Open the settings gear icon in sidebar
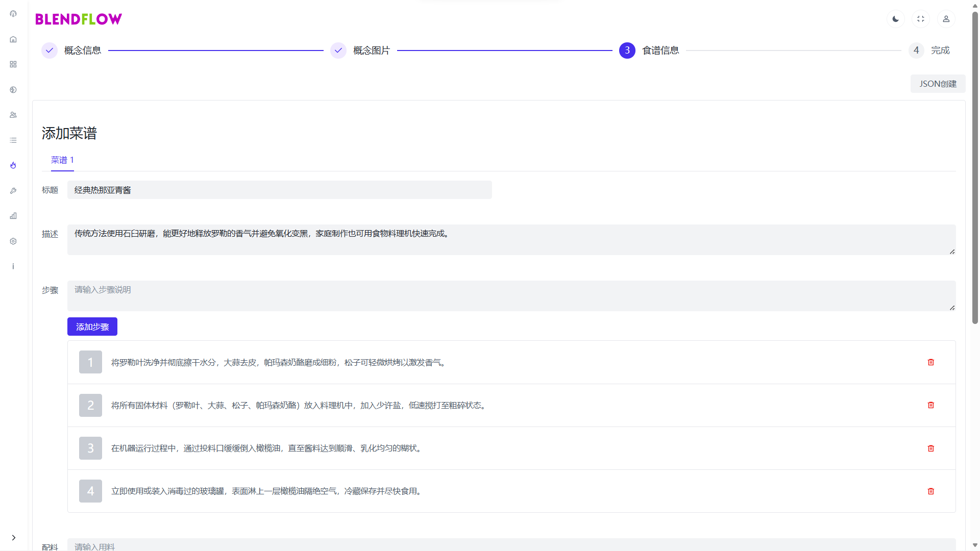The height and width of the screenshot is (551, 980). [x=13, y=241]
